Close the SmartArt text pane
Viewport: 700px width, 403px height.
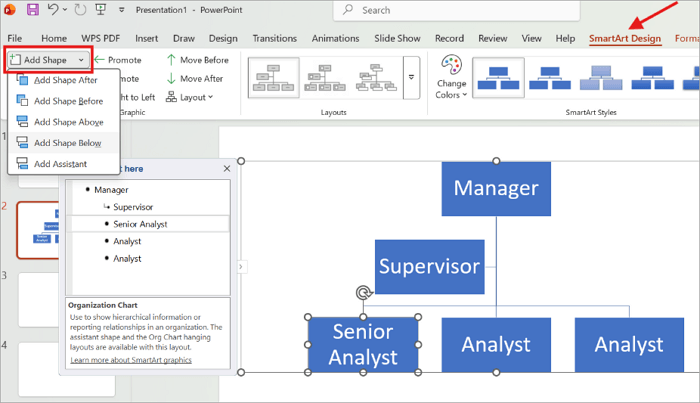[227, 168]
